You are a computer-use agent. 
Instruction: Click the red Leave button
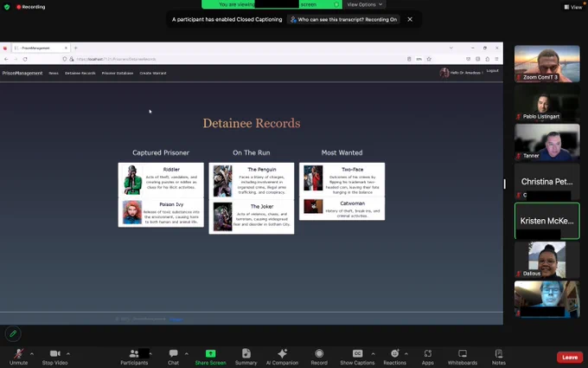coord(570,357)
